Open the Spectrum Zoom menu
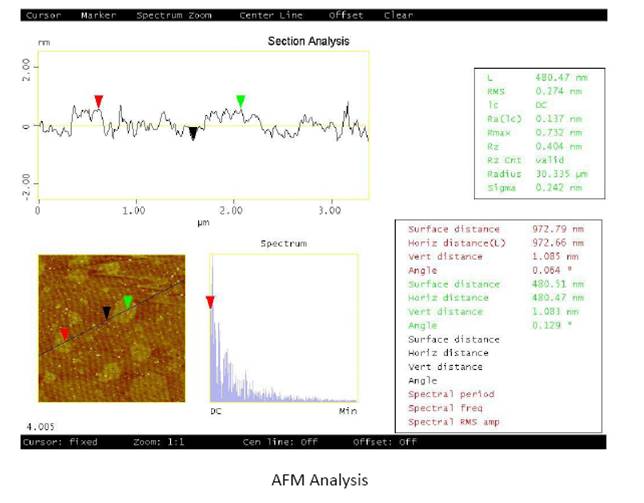644x503 pixels. click(x=173, y=16)
